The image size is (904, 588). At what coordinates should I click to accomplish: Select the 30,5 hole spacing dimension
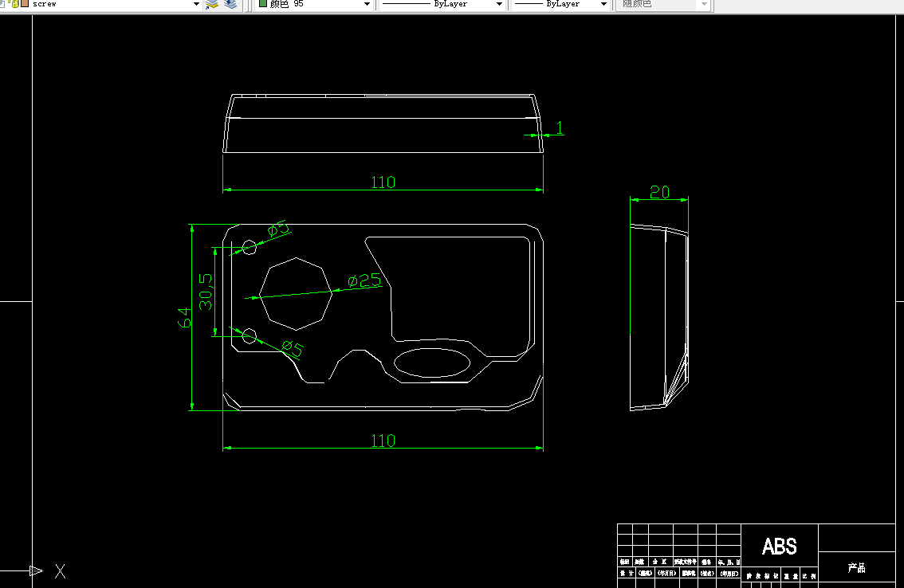[206, 292]
